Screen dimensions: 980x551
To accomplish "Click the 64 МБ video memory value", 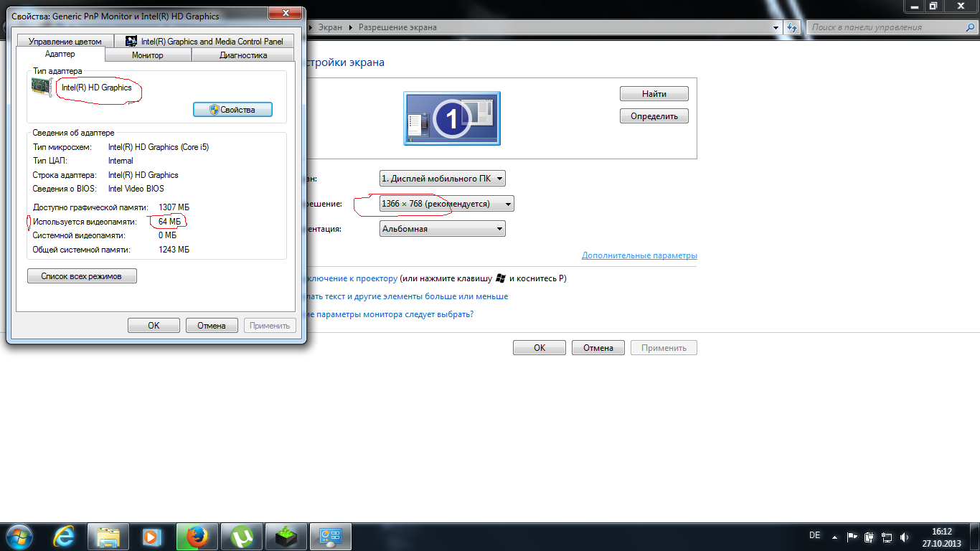I will coord(170,221).
